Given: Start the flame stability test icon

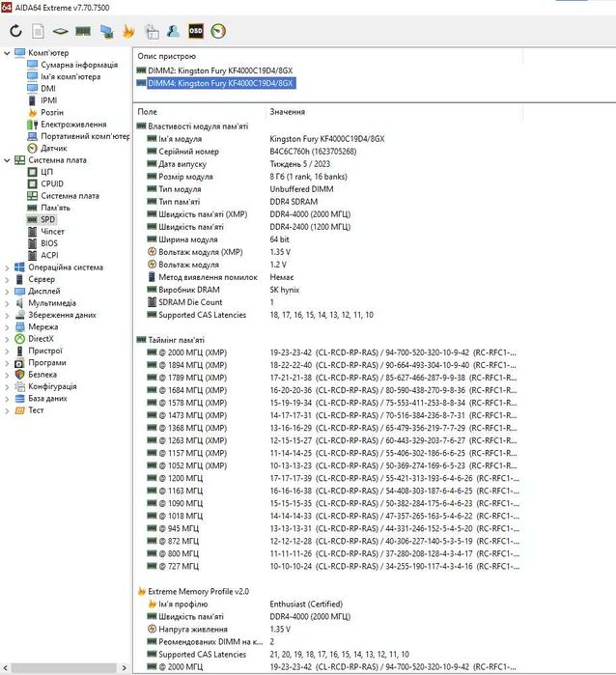Looking at the screenshot, I should tap(128, 31).
